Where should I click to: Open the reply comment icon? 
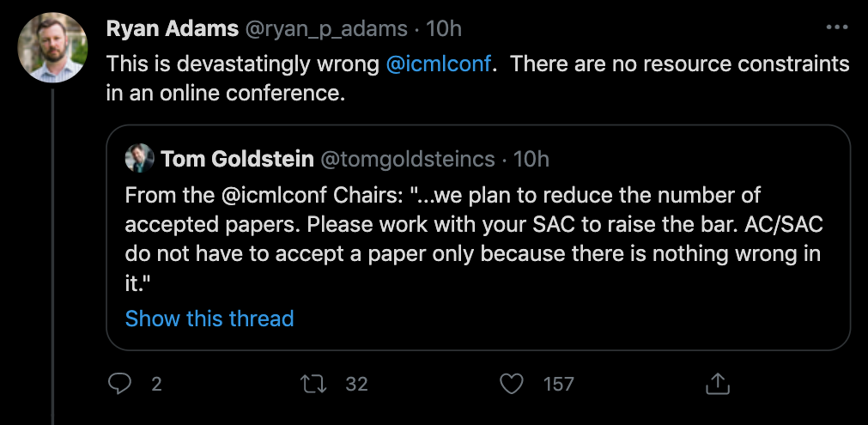coord(119,384)
